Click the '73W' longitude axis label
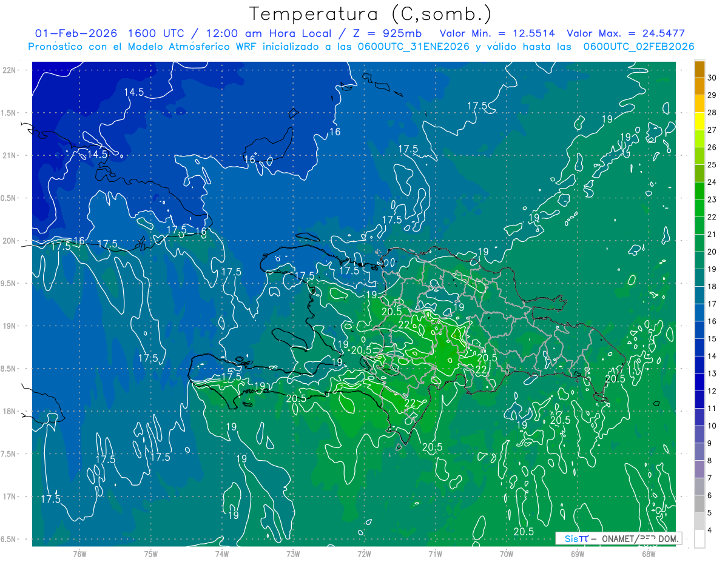Screen dimensions: 728x562 tap(293, 554)
